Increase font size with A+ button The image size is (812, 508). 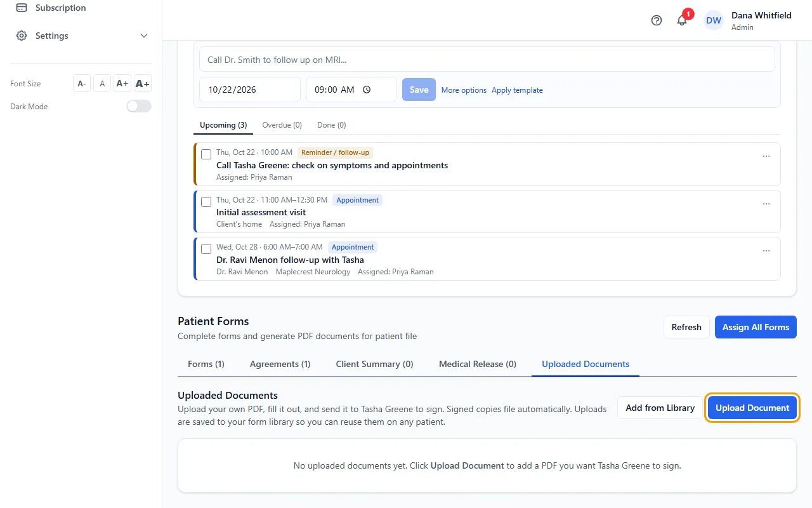click(122, 83)
